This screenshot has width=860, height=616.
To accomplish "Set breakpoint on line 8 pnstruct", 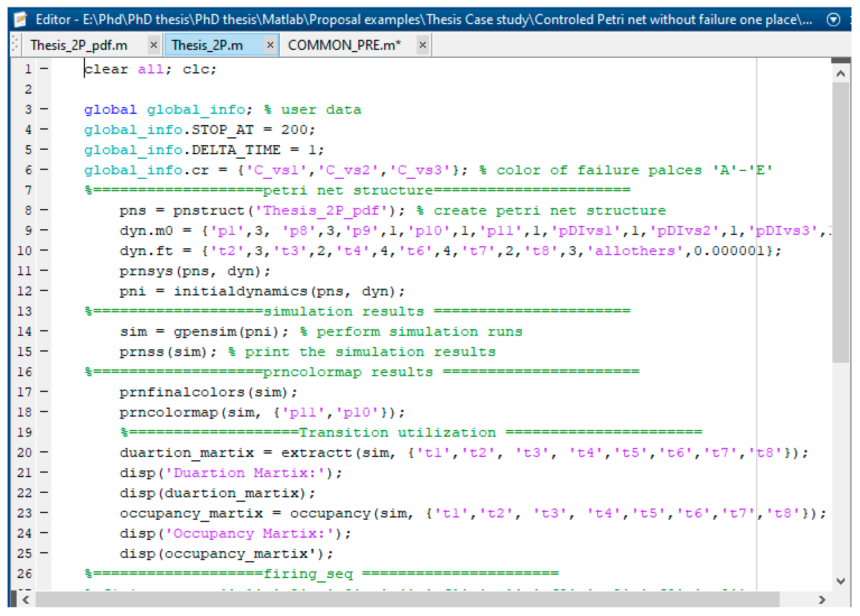I will [44, 210].
